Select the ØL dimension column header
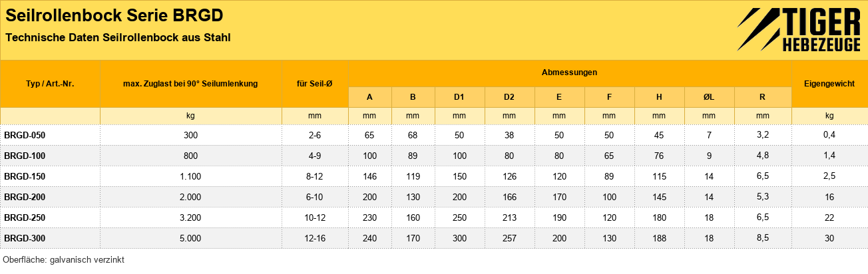This screenshot has height=274, width=868. point(709,97)
